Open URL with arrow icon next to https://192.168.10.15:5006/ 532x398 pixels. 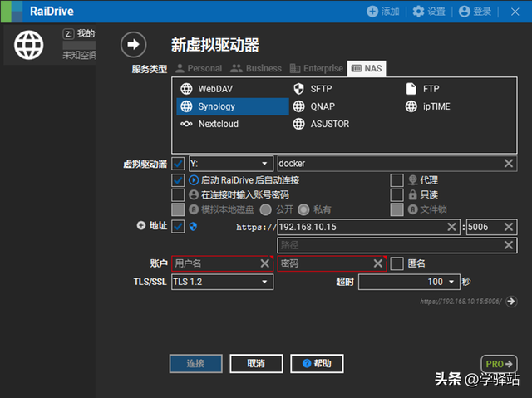tap(511, 301)
